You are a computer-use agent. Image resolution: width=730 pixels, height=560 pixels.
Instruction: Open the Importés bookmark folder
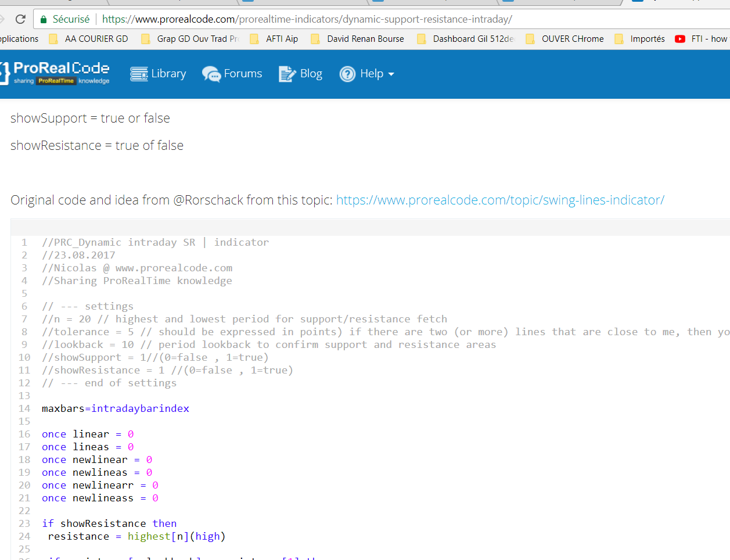[x=640, y=39]
